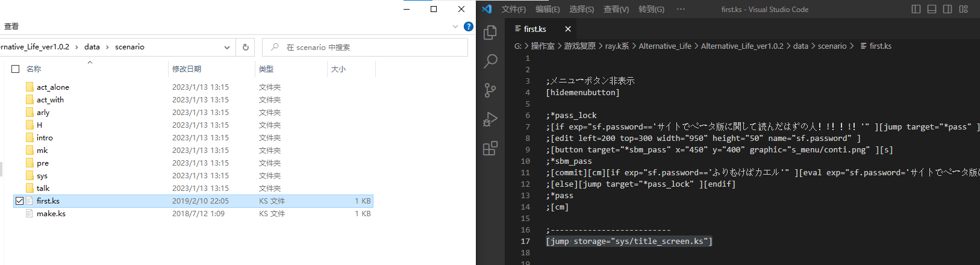Refresh the scenario folder in File Explorer

click(x=245, y=47)
